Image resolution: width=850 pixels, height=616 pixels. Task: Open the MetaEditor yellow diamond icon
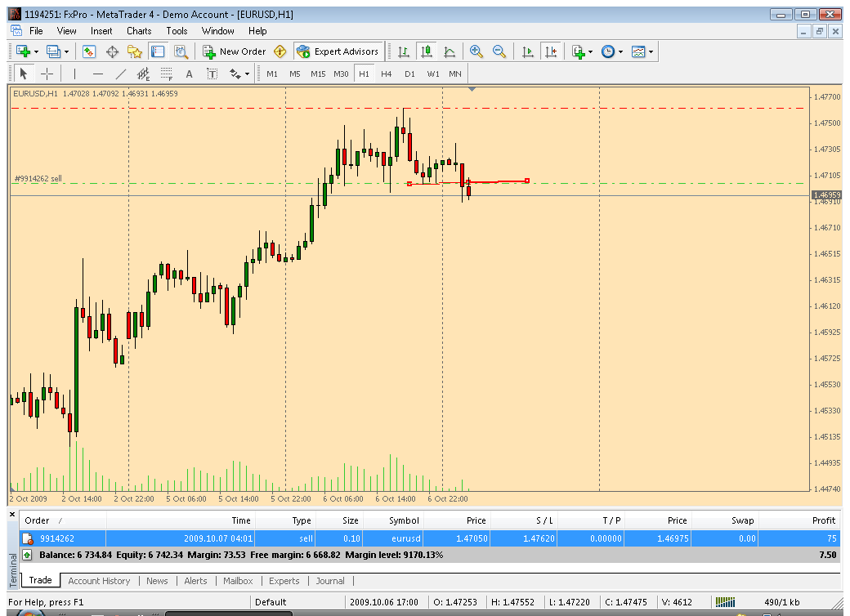point(280,51)
